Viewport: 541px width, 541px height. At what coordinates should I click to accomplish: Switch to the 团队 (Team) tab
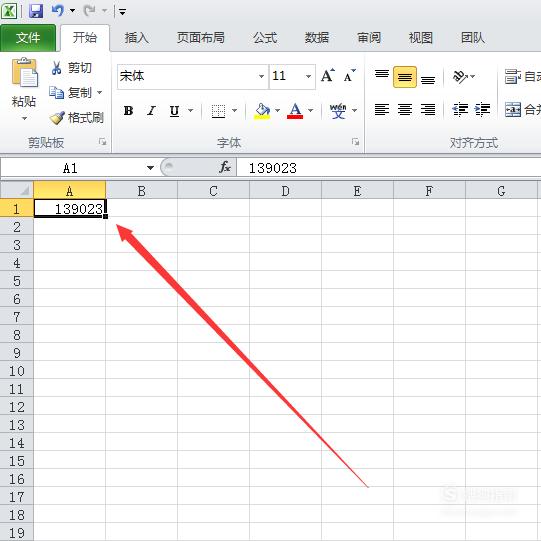click(473, 37)
